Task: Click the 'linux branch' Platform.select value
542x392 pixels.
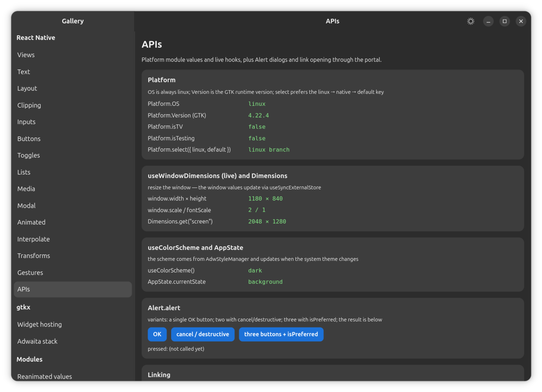Action: [x=269, y=150]
